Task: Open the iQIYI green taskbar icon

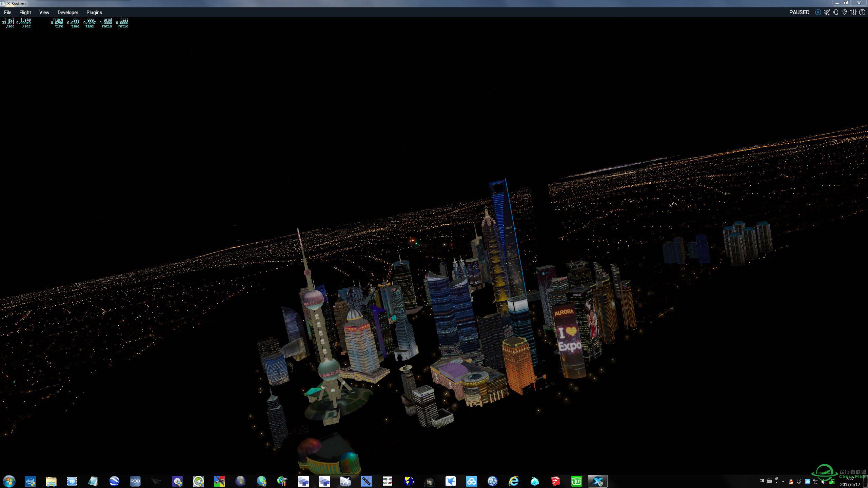Action: pyautogui.click(x=577, y=481)
